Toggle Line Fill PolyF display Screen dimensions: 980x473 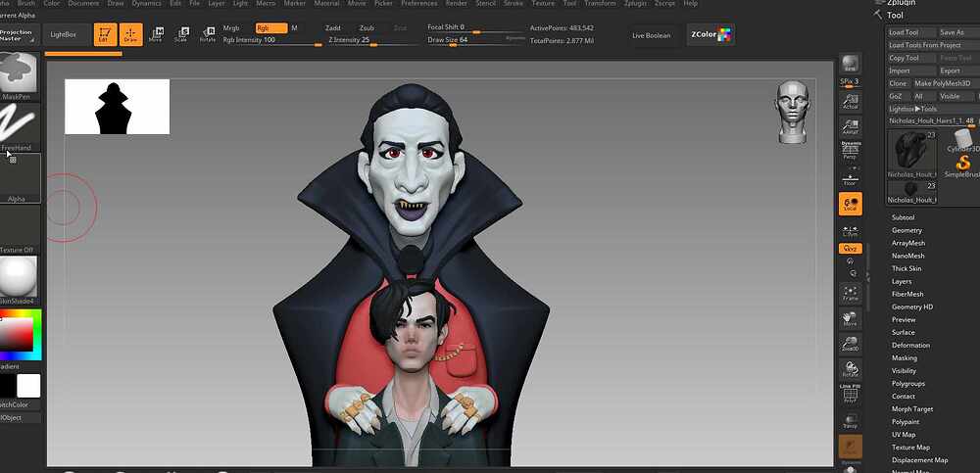tap(850, 395)
